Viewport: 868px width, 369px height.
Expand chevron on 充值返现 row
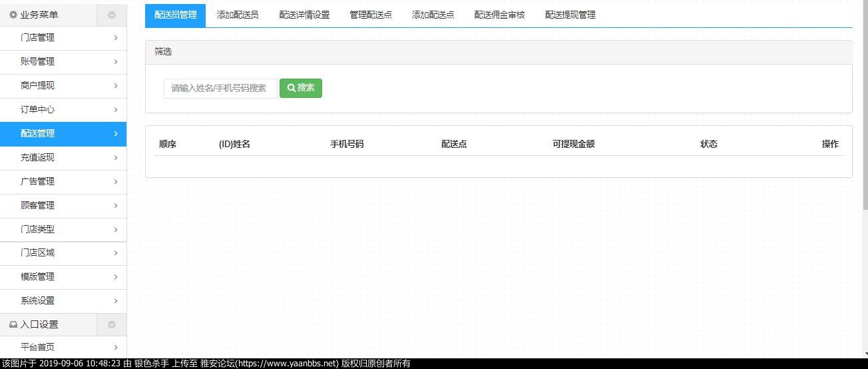[116, 158]
